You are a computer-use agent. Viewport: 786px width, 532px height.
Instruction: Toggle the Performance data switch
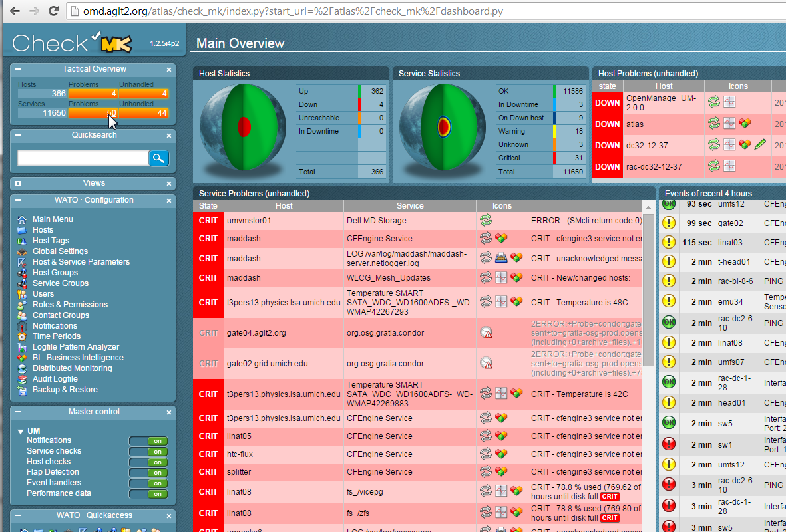pyautogui.click(x=148, y=494)
